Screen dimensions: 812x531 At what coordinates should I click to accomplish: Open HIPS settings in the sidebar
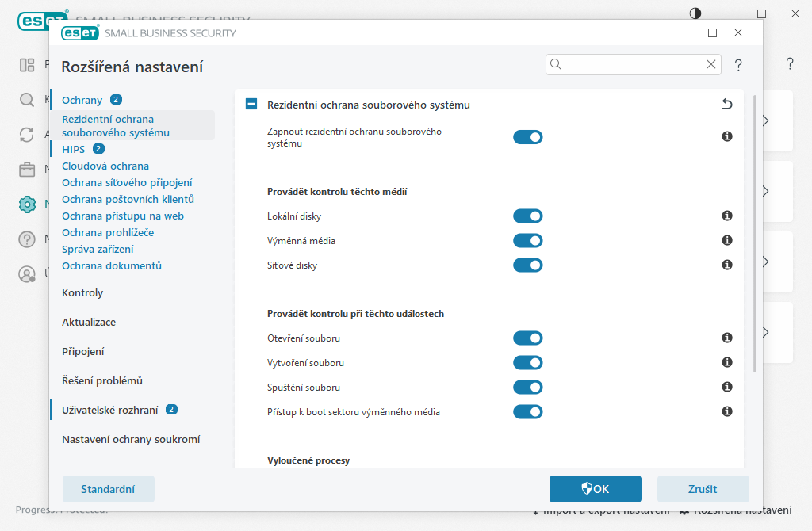click(x=74, y=149)
